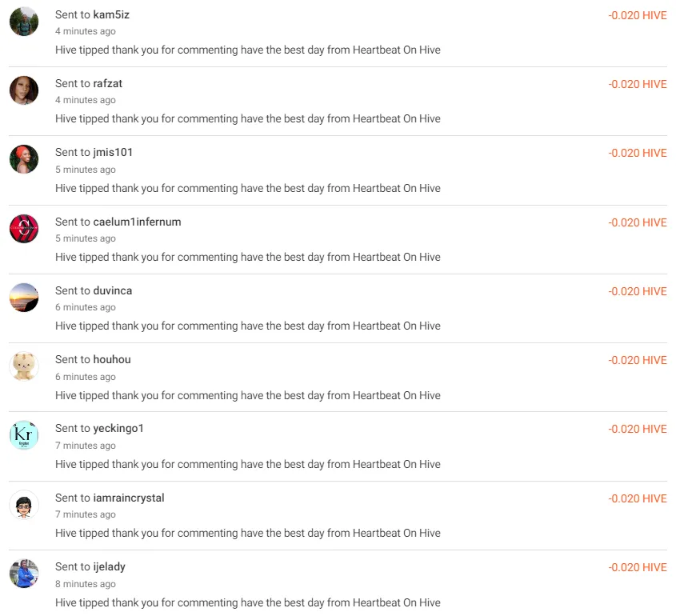
Task: Click rafzat's avatar picture
Action: tap(24, 90)
